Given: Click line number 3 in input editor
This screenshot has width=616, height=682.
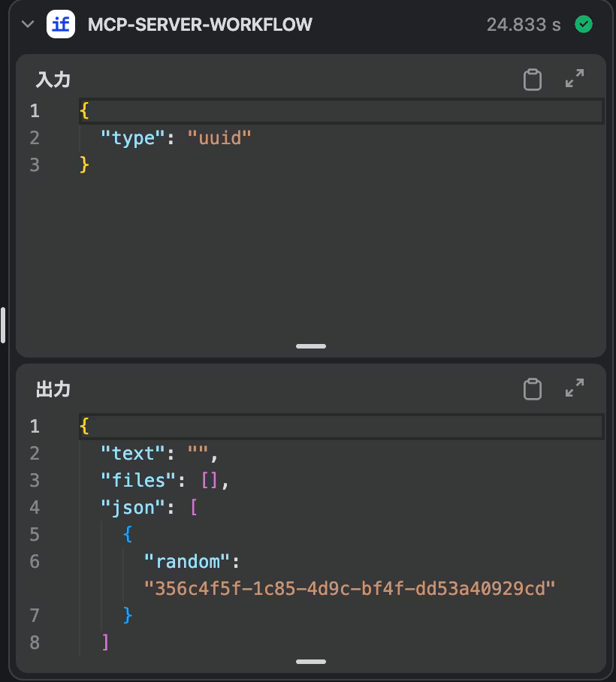Looking at the screenshot, I should (35, 164).
